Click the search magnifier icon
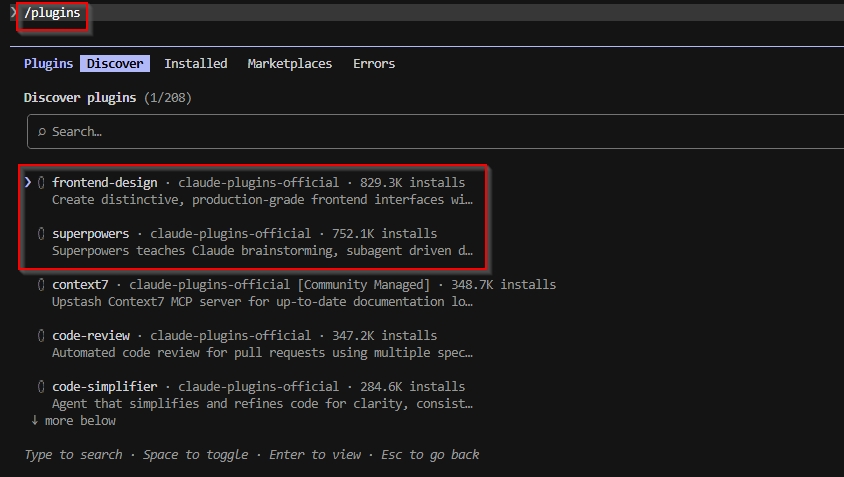Screen dimensions: 844x477 click(41, 132)
